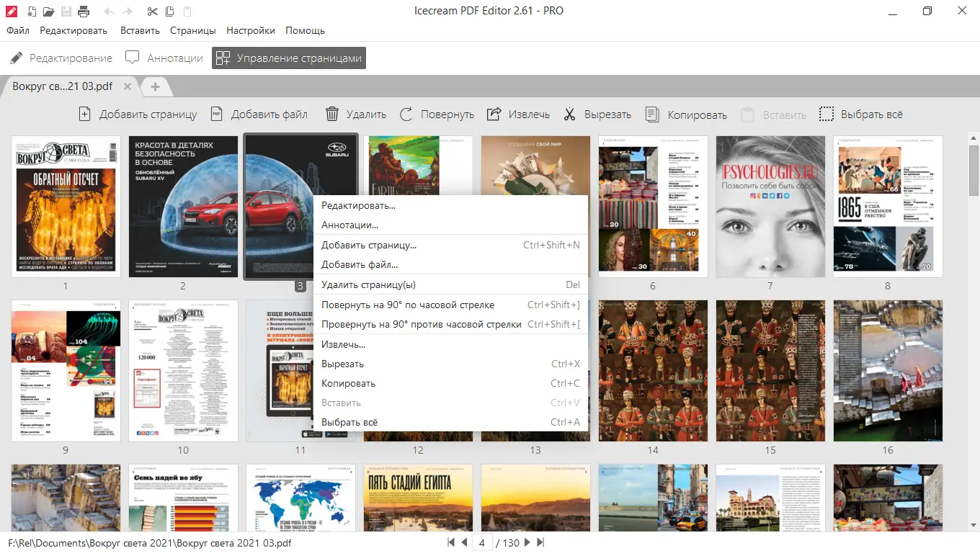Select page 2 Subaru XV thumbnail
This screenshot has height=553, width=980.
[183, 206]
